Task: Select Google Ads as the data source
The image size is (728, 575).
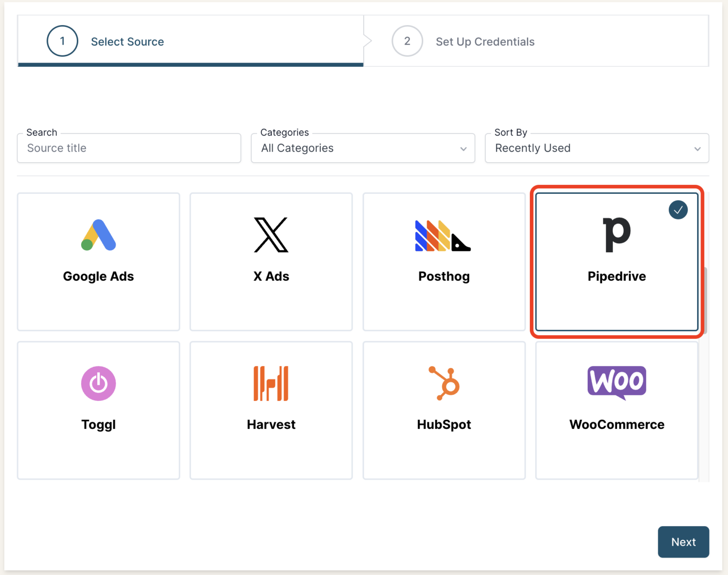Action: (x=98, y=261)
